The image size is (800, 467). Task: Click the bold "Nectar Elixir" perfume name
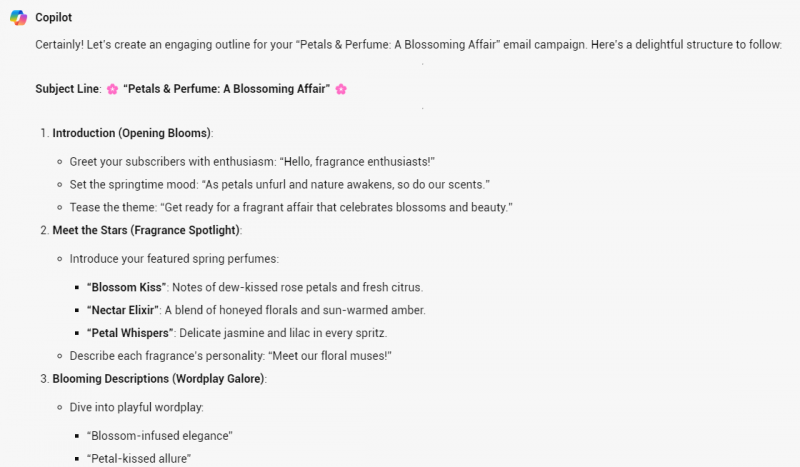(124, 310)
